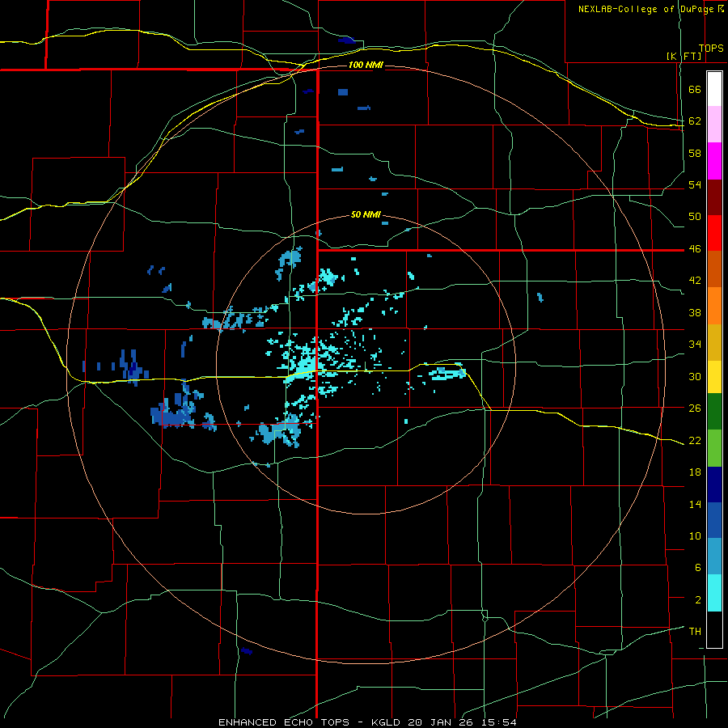
Task: Click the 100 NMI range ring label
Action: pyautogui.click(x=366, y=65)
